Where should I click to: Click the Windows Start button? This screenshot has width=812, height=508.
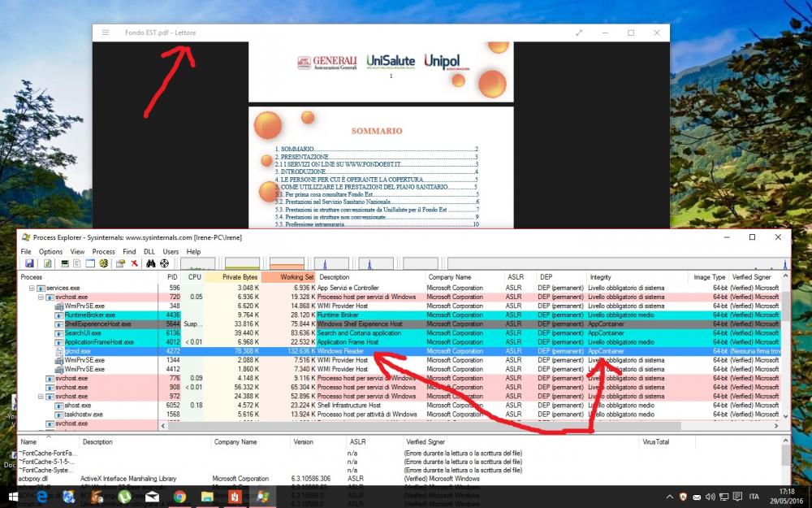14,497
